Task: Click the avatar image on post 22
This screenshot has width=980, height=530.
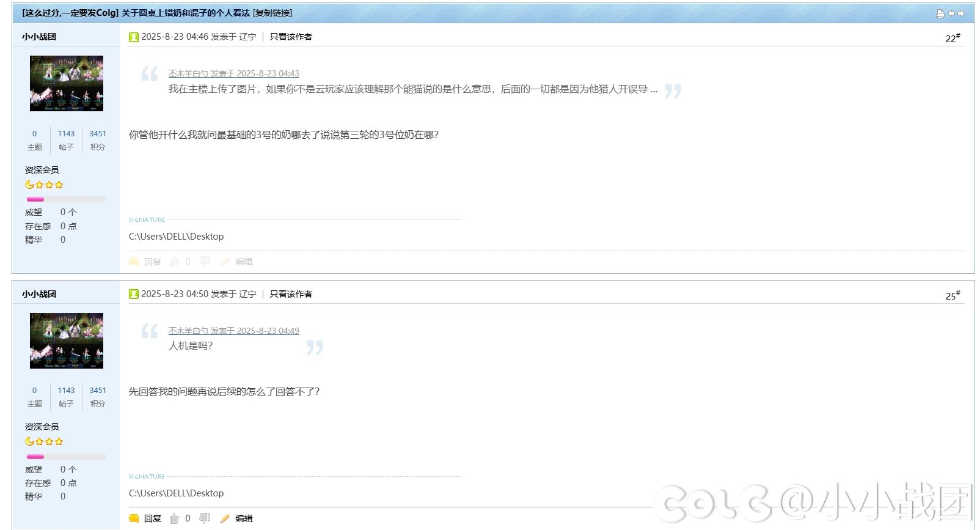Action: click(x=67, y=83)
